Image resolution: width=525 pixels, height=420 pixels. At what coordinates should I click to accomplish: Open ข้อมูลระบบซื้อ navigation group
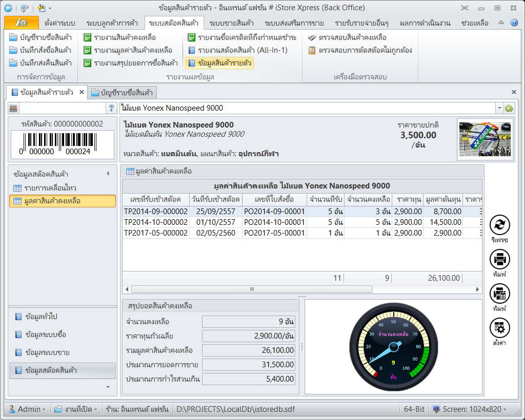click(x=63, y=335)
